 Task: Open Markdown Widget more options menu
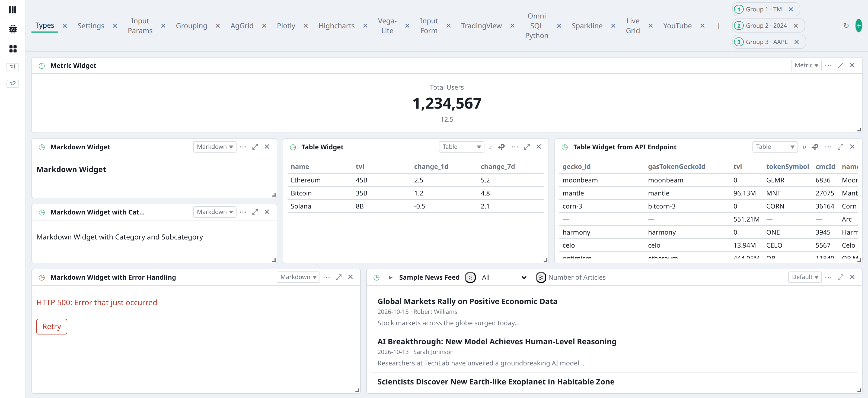(243, 147)
